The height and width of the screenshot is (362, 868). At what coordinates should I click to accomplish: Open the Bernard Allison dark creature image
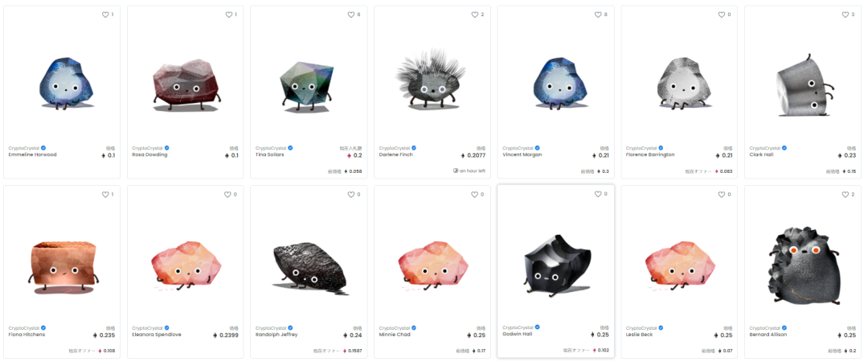pos(803,265)
